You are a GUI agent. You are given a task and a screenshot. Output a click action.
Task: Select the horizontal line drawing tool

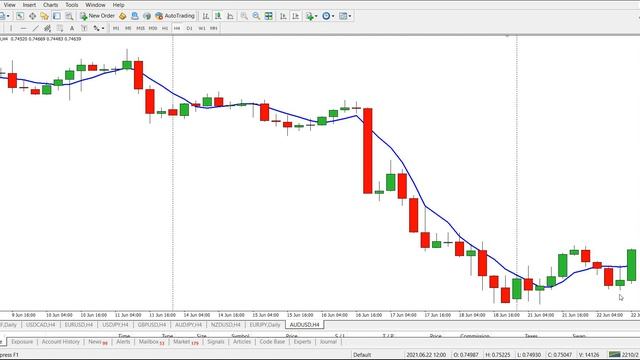click(23, 28)
